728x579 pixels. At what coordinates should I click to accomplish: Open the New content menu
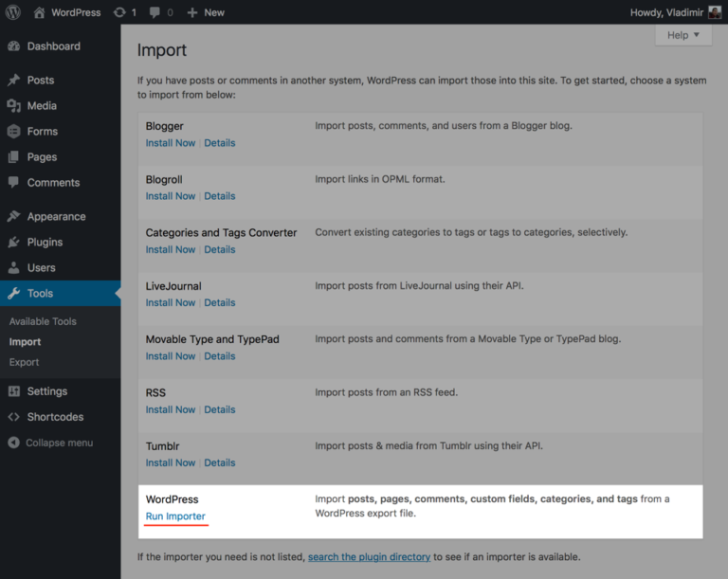pos(206,12)
